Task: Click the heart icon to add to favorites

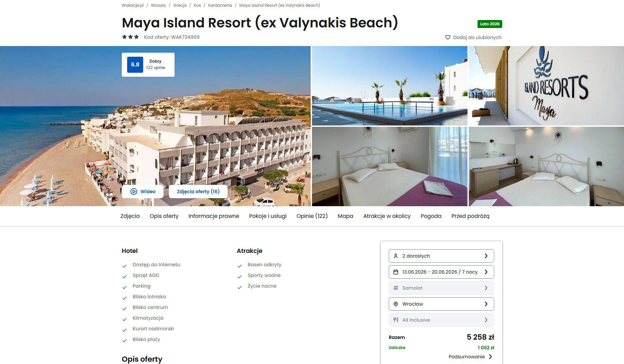Action: pos(448,37)
